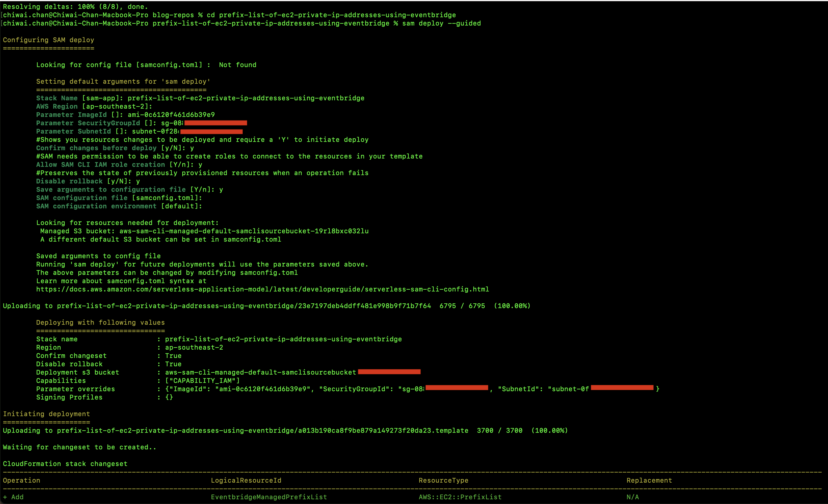Click 'Learn more about samconfig.toml syntax at' line
The image size is (828, 504).
[121, 281]
